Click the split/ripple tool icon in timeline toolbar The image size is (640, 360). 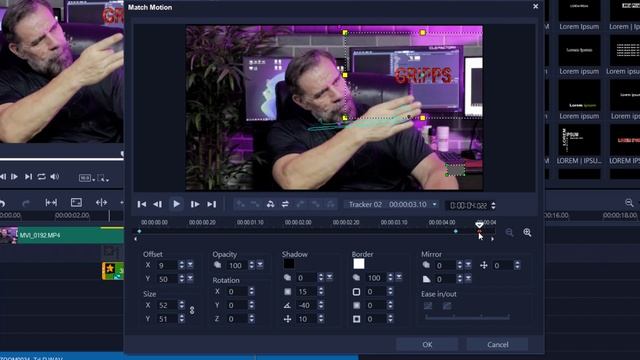(101, 202)
